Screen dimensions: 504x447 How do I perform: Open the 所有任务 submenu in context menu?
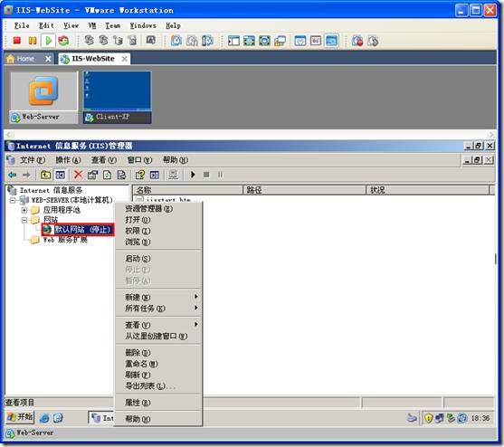[x=158, y=309]
